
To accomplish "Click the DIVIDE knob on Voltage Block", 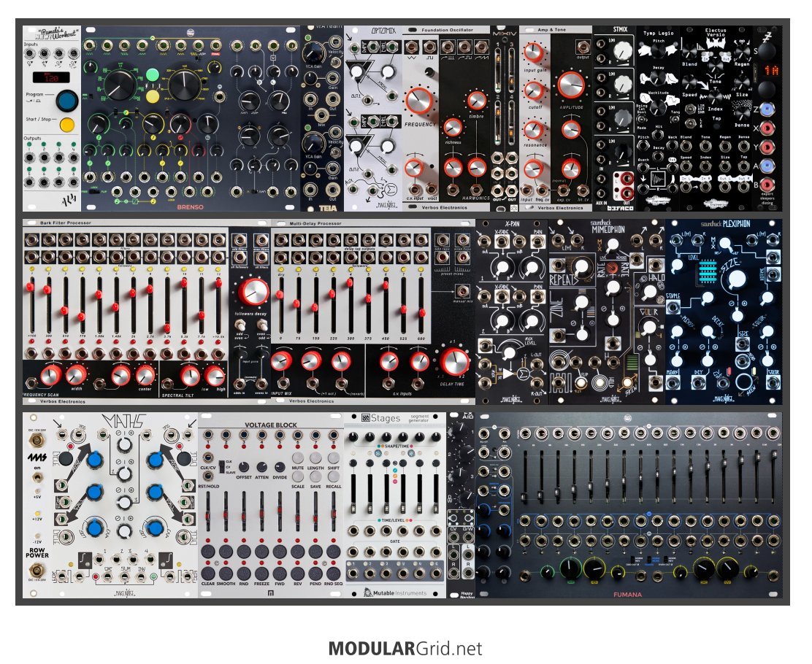I will pos(280,467).
